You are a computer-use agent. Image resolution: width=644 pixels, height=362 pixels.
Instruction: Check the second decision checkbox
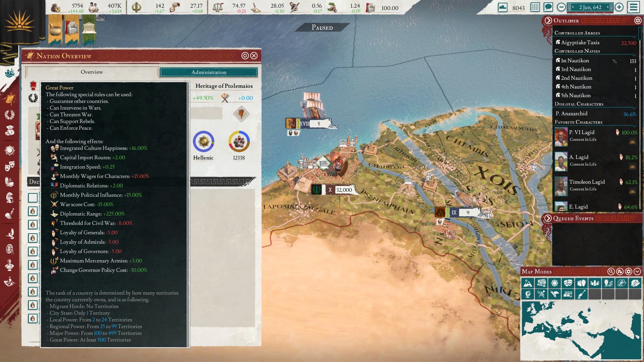33,211
